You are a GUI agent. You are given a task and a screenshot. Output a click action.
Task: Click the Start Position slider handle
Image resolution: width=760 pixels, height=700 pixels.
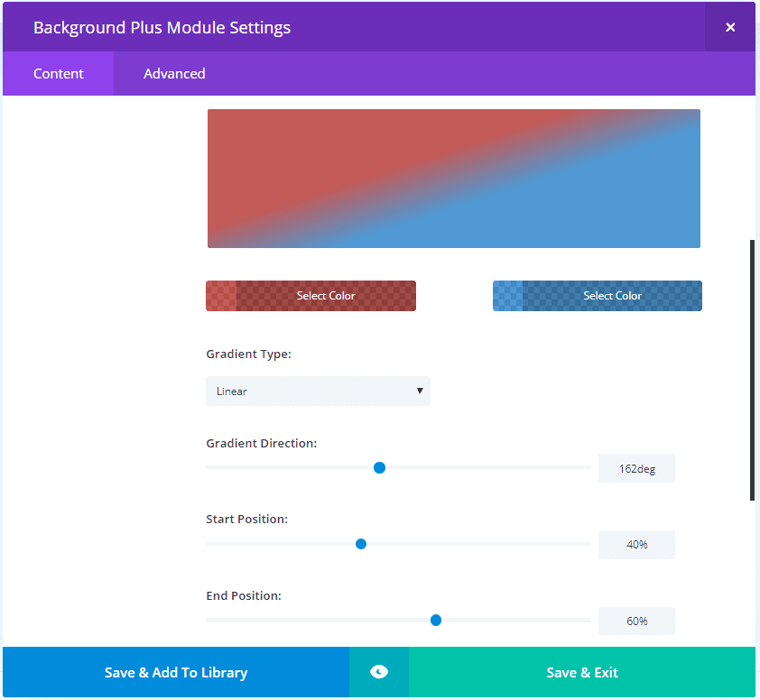click(x=361, y=544)
